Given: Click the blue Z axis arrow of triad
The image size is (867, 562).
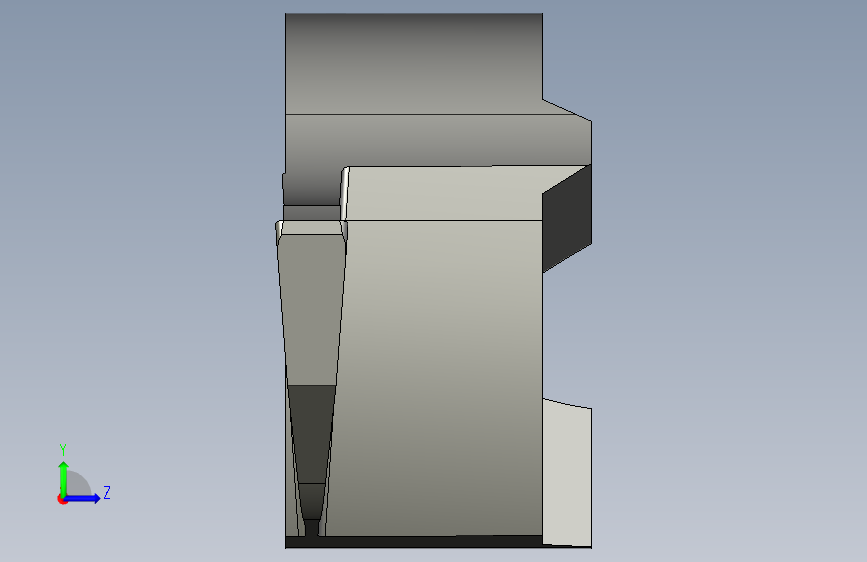Looking at the screenshot, I should [x=83, y=498].
